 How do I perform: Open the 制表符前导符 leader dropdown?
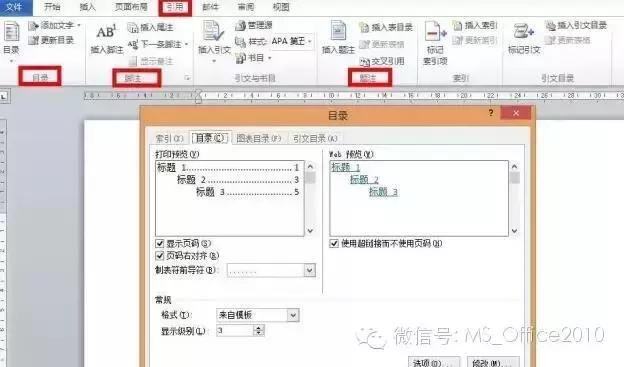pos(310,270)
